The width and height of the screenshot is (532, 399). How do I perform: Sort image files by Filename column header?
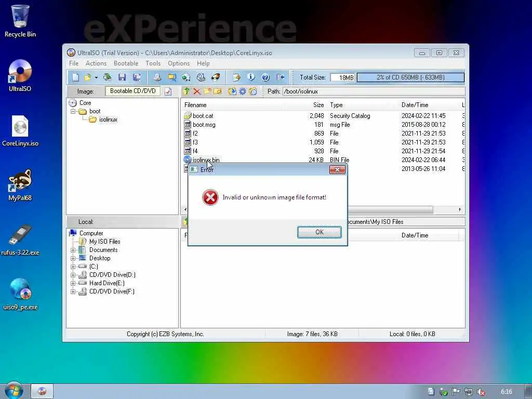pyautogui.click(x=195, y=105)
